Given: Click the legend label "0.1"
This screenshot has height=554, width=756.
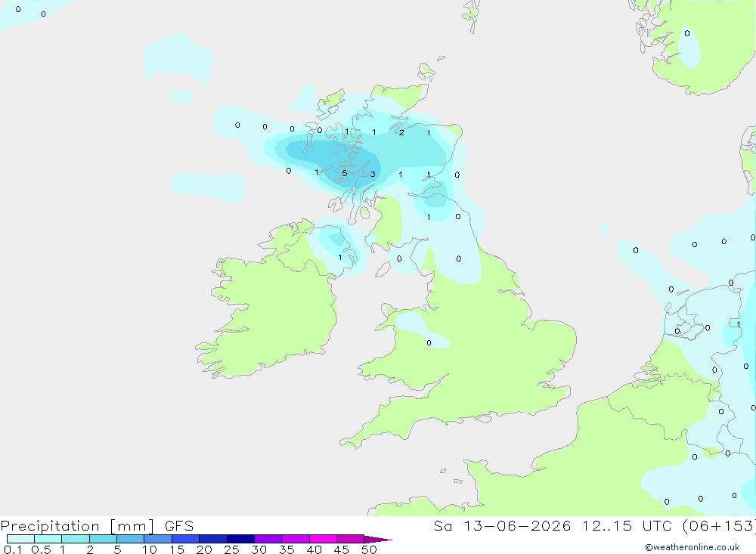Looking at the screenshot, I should pyautogui.click(x=13, y=549).
